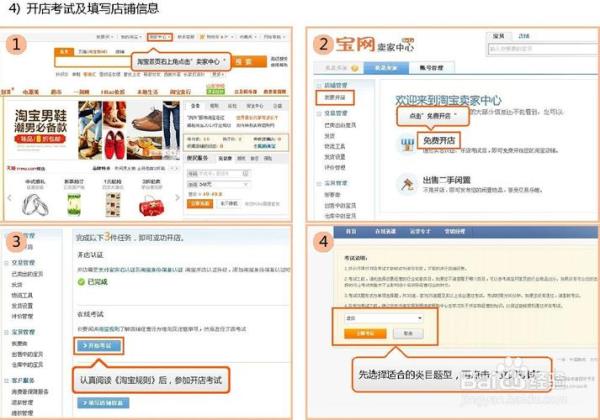
Task: Select the 宝贝 search tab in 卖家中心 header
Action: click(498, 36)
